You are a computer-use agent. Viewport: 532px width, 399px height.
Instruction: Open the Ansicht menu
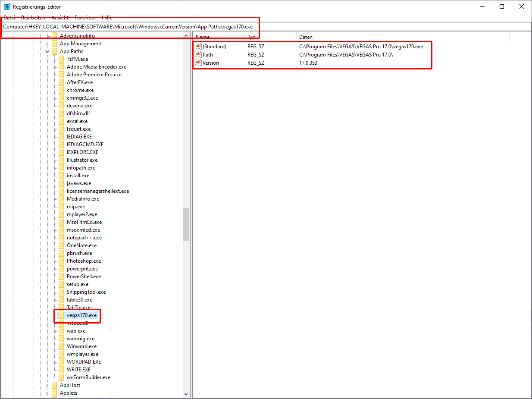(59, 18)
